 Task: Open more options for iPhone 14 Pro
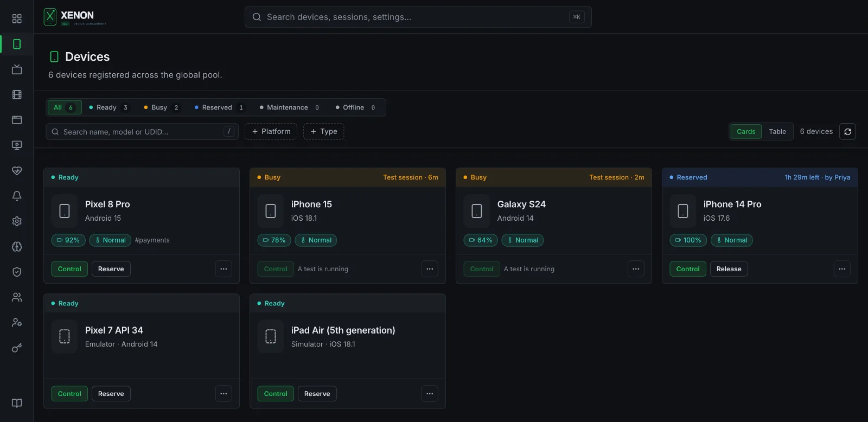842,269
